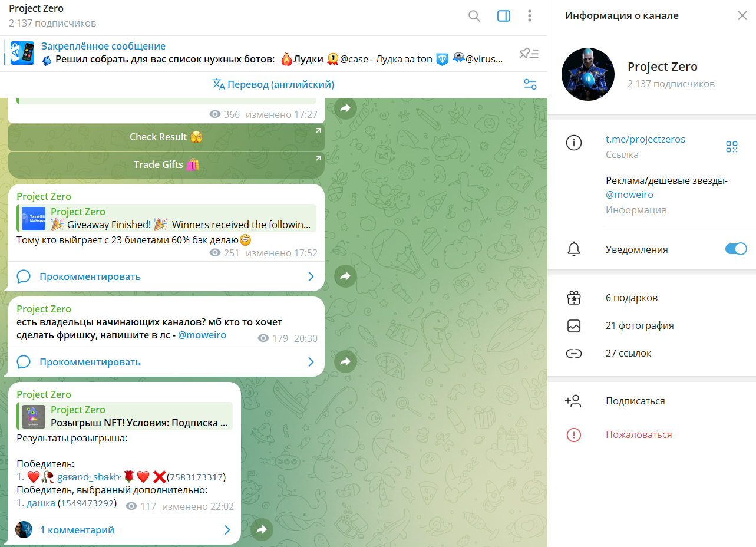Forward the message edited at 17:27

pos(345,108)
